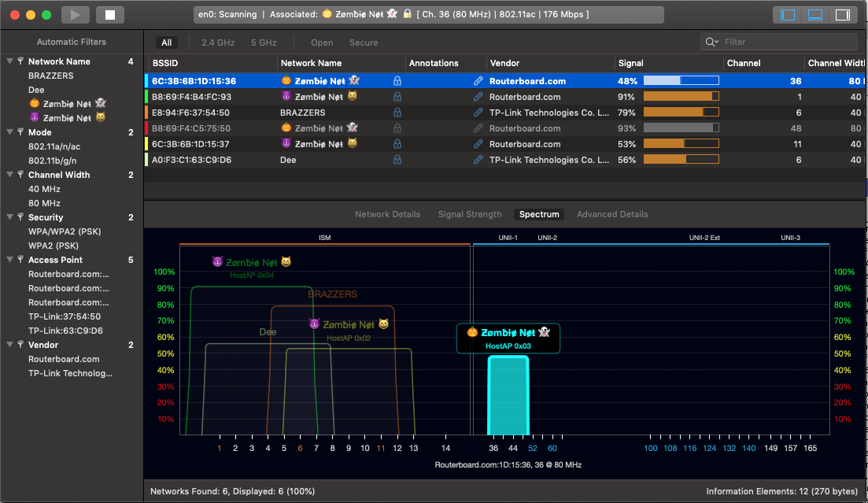Filter by 802.11a/n/ac mode
Viewport: 868px width, 503px height.
(54, 146)
